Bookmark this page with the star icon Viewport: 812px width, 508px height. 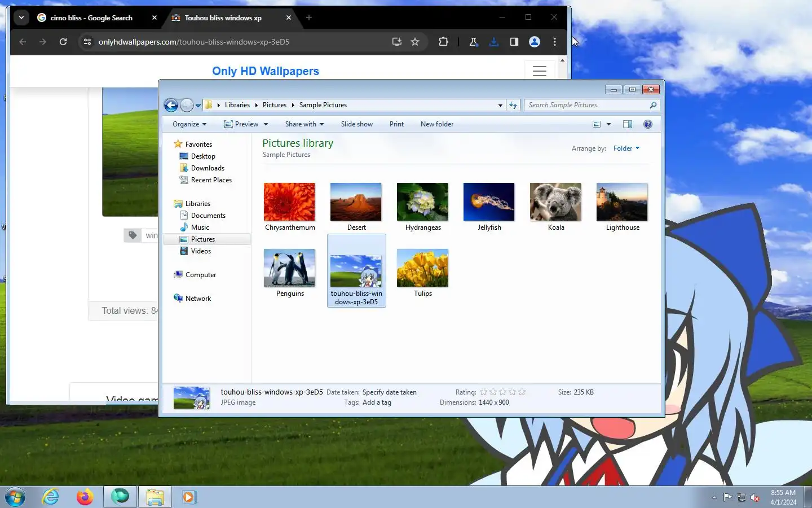point(415,42)
